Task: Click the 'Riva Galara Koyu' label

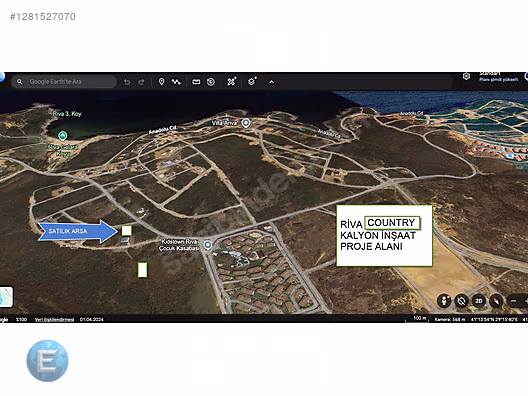Action: click(x=63, y=150)
